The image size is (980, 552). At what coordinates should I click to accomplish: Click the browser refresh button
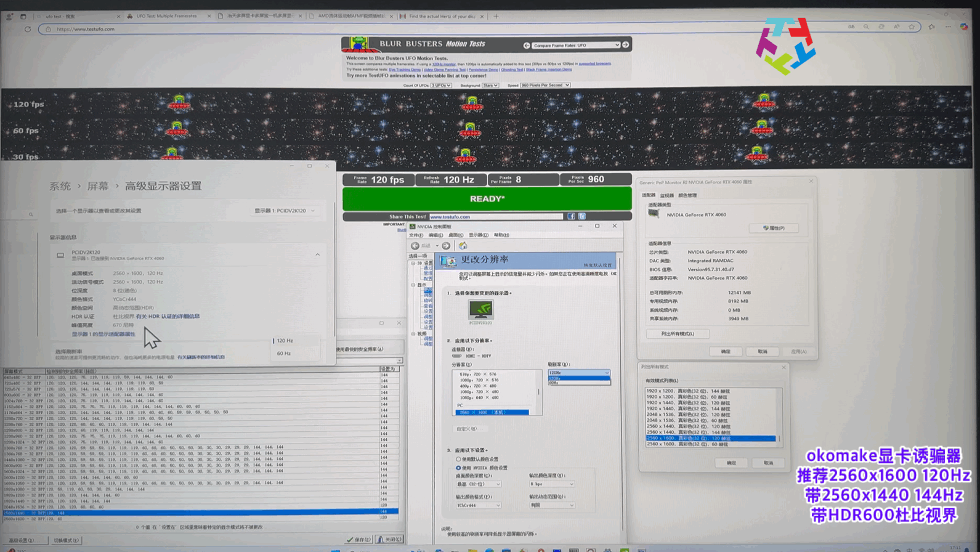pyautogui.click(x=27, y=29)
